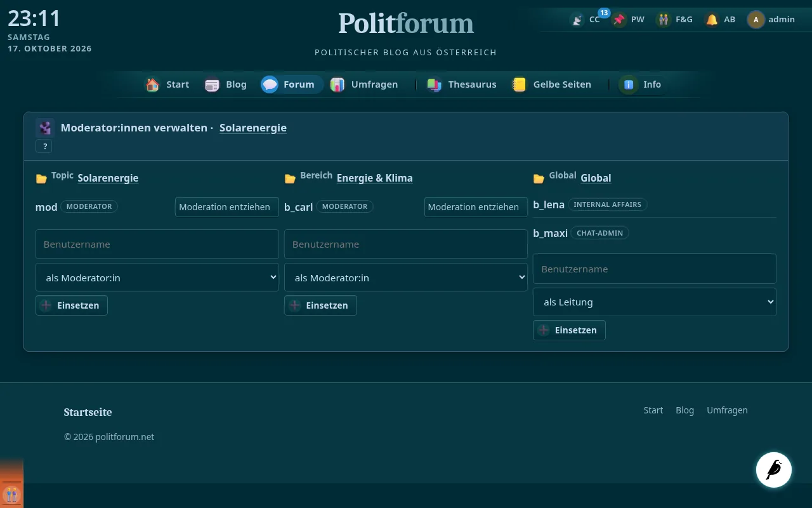Viewport: 812px width, 508px height.
Task: Open the question mark help button
Action: [44, 147]
